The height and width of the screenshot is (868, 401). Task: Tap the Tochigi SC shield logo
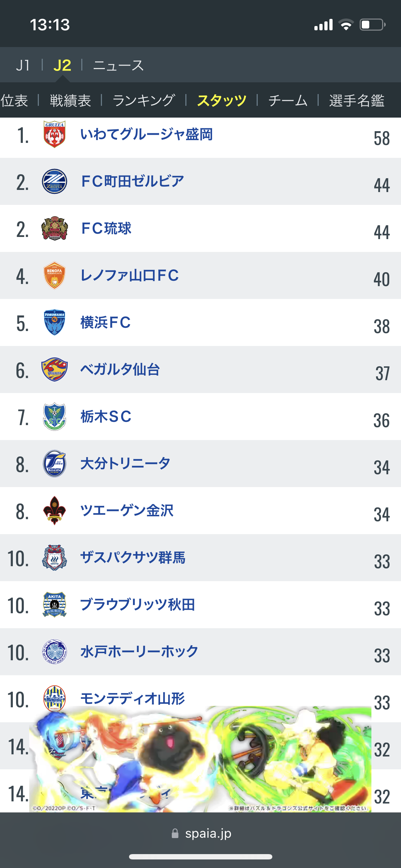[x=54, y=417]
